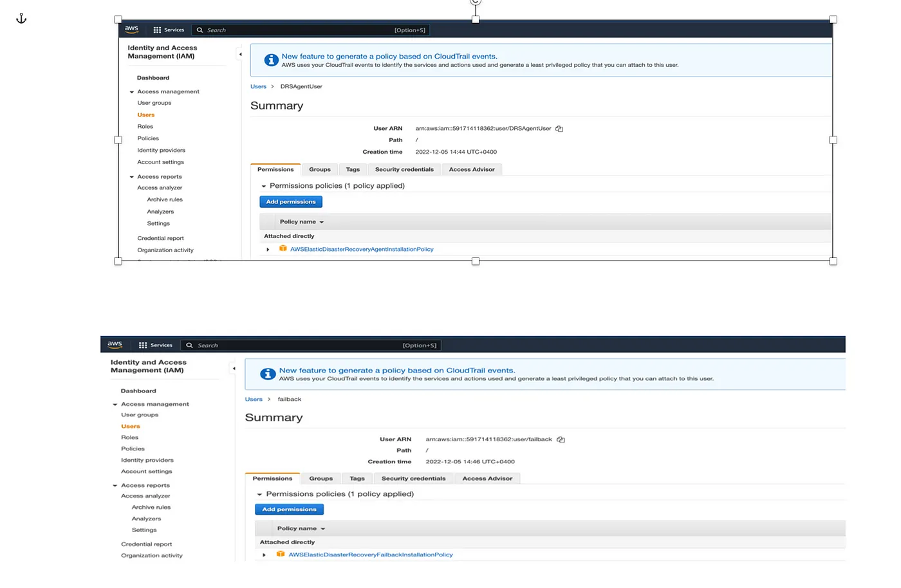The width and height of the screenshot is (901, 588).
Task: Open User groups in the DRSAgentUser sidebar
Action: coord(154,103)
